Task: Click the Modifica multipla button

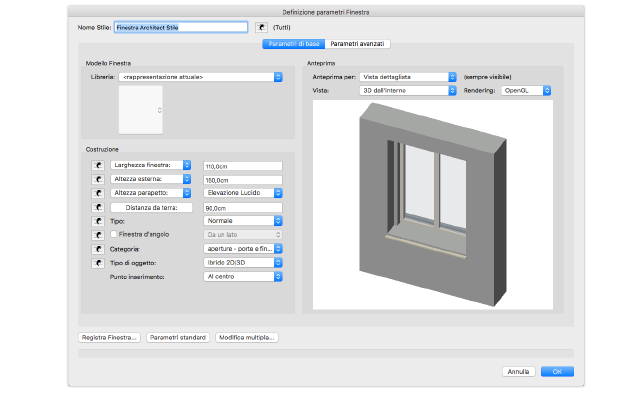Action: click(247, 338)
